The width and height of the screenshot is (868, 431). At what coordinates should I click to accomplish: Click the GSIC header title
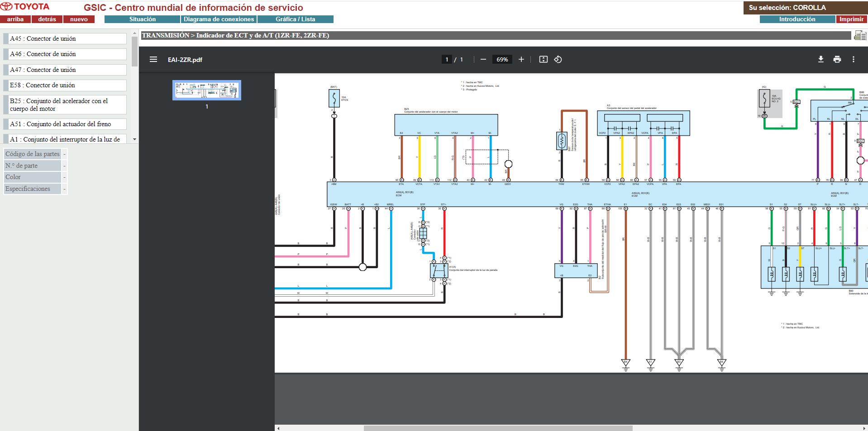(x=193, y=8)
